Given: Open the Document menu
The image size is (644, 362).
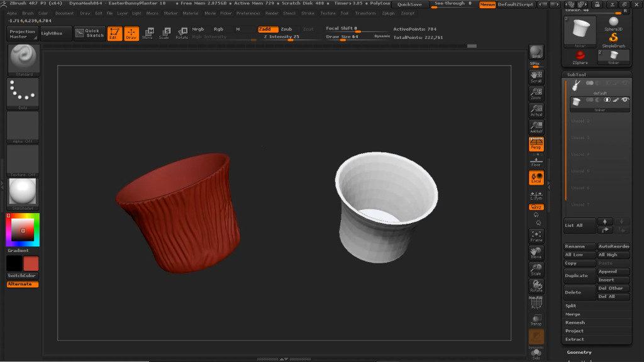Looking at the screenshot, I should 65,13.
